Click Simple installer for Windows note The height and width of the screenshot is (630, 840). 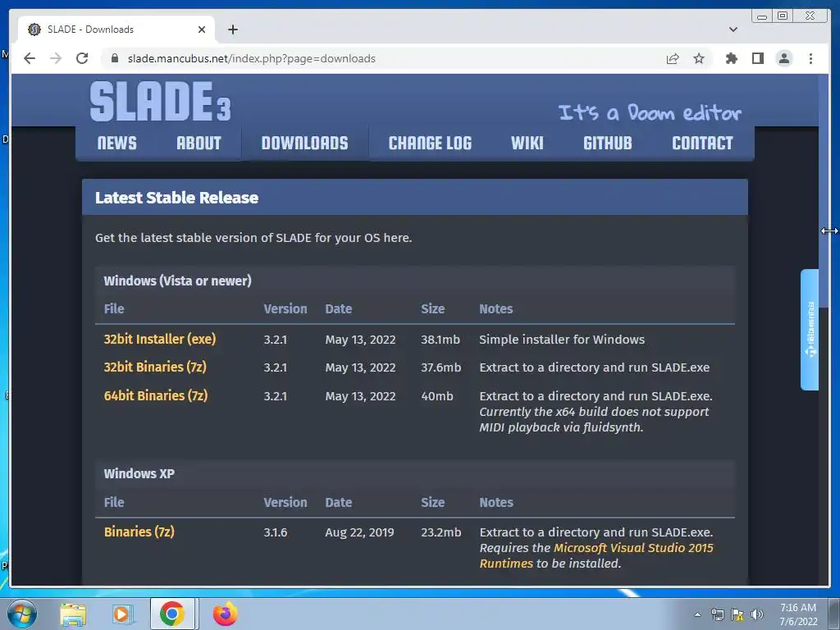coord(562,340)
